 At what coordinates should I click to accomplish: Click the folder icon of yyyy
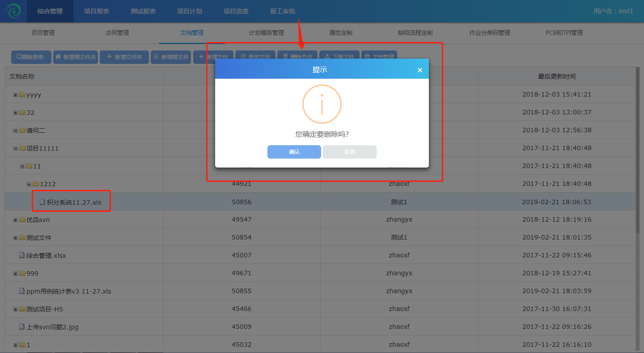(x=22, y=95)
